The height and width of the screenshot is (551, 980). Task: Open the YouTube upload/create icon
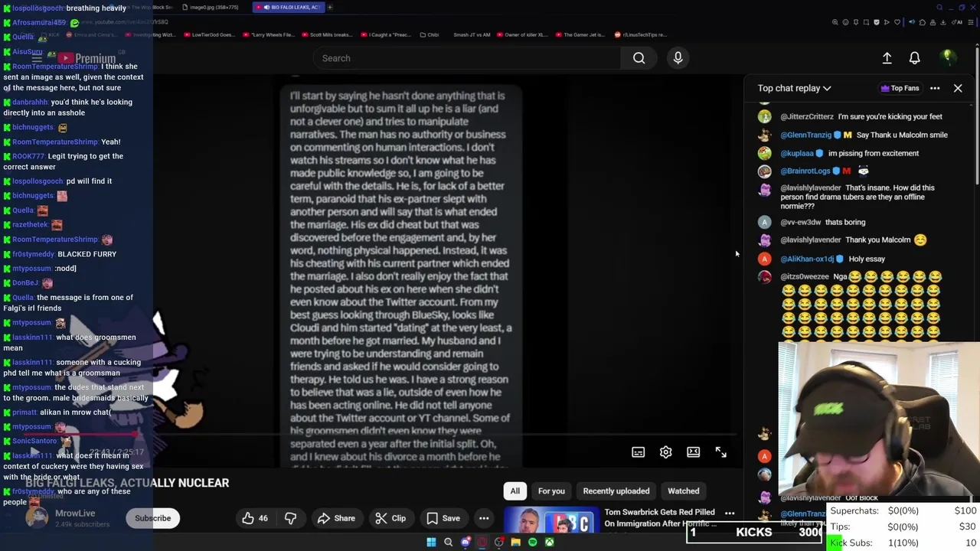click(x=887, y=58)
